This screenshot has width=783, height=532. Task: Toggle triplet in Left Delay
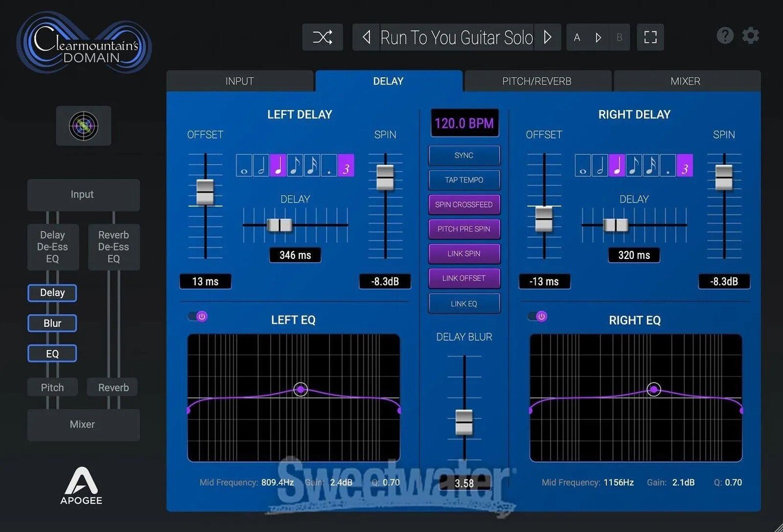pyautogui.click(x=346, y=165)
